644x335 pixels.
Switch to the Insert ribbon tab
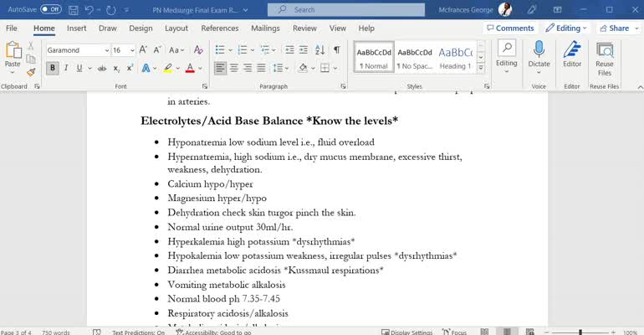tap(76, 28)
